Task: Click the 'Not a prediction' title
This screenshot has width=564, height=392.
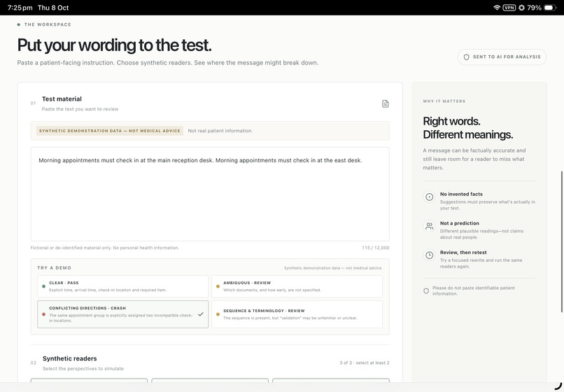Action: point(460,223)
